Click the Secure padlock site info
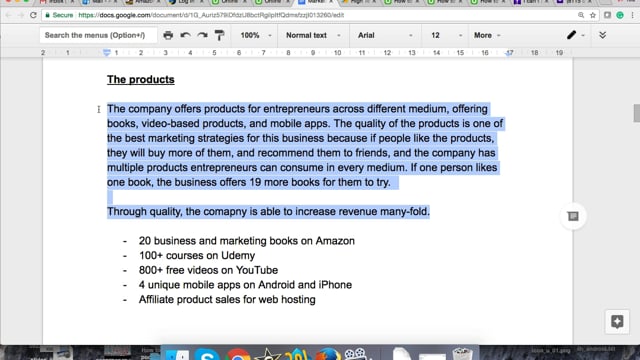 pyautogui.click(x=59, y=15)
